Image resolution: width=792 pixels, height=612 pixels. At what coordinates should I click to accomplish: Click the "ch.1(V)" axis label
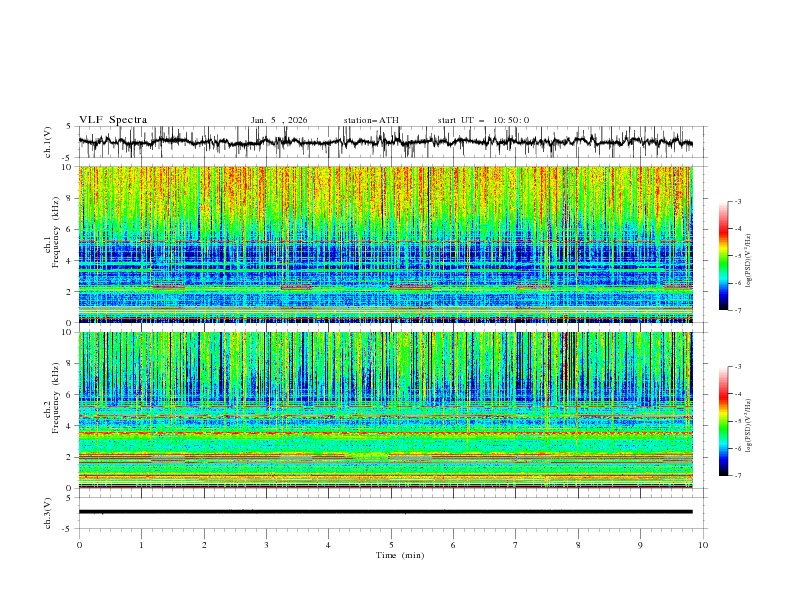pyautogui.click(x=48, y=142)
